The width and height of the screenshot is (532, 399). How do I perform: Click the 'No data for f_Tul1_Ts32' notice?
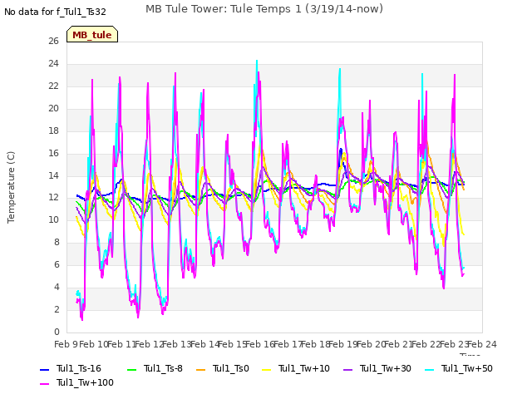click(x=55, y=12)
